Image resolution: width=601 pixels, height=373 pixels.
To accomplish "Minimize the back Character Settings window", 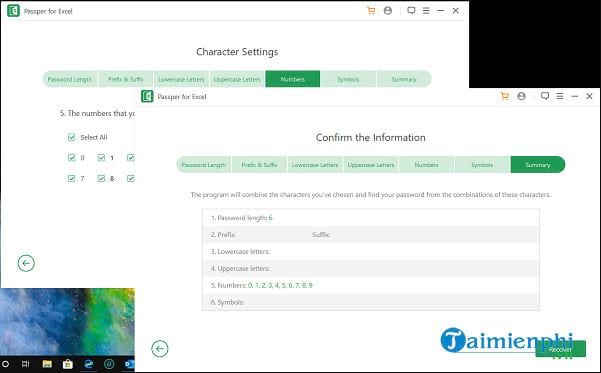I will (440, 11).
